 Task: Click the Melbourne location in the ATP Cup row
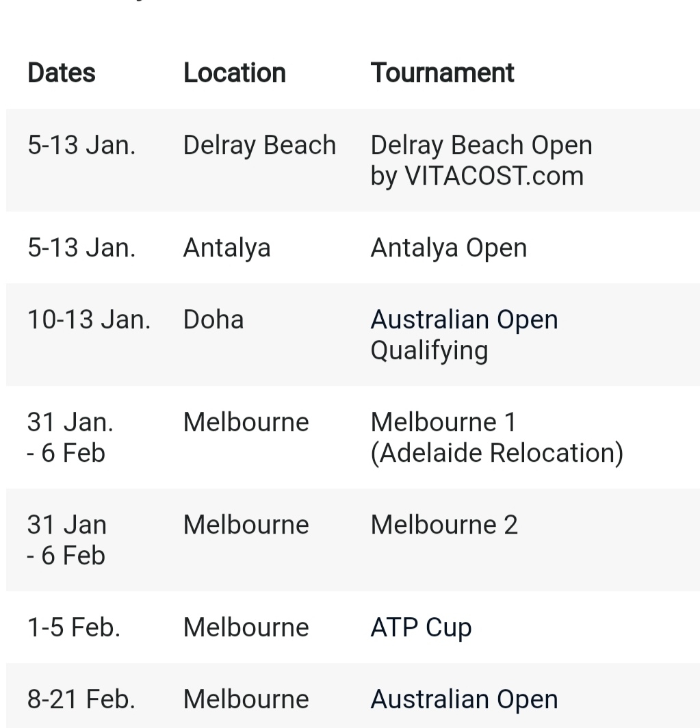click(246, 627)
